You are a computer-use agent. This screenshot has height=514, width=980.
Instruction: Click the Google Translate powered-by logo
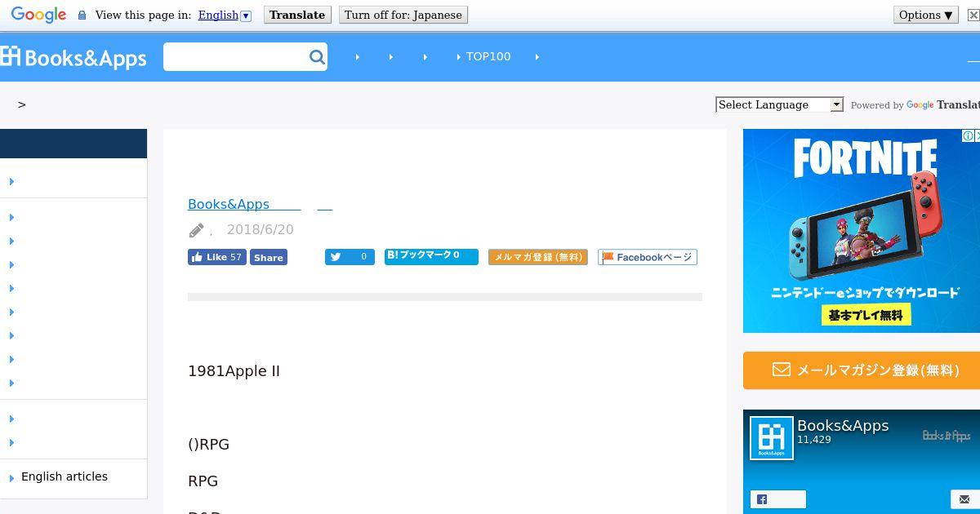(x=943, y=104)
